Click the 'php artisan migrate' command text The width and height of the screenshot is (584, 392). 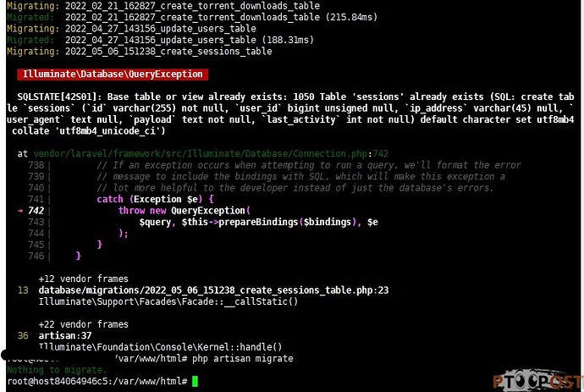point(242,358)
